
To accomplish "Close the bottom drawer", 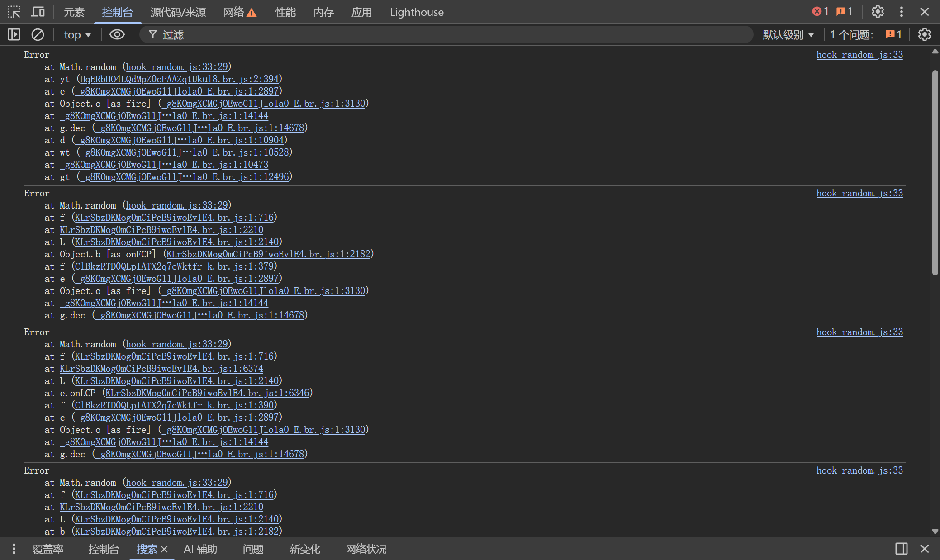I will pyautogui.click(x=925, y=549).
